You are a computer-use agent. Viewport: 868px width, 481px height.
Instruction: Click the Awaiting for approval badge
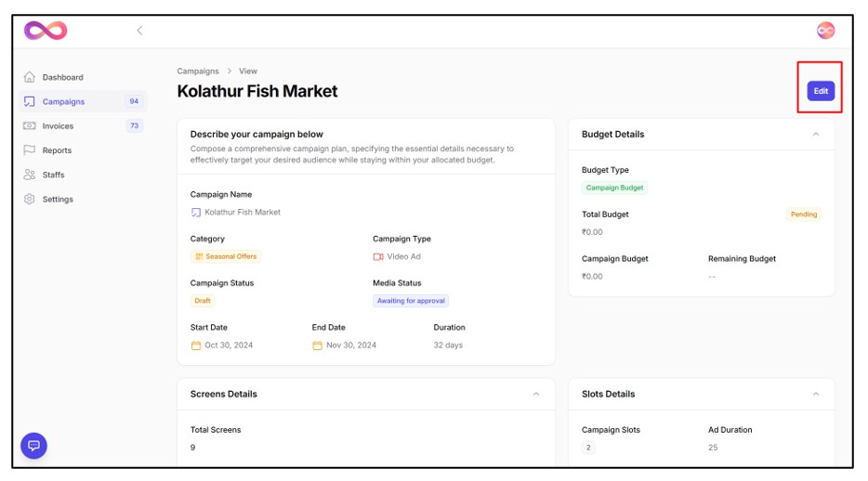coord(411,301)
